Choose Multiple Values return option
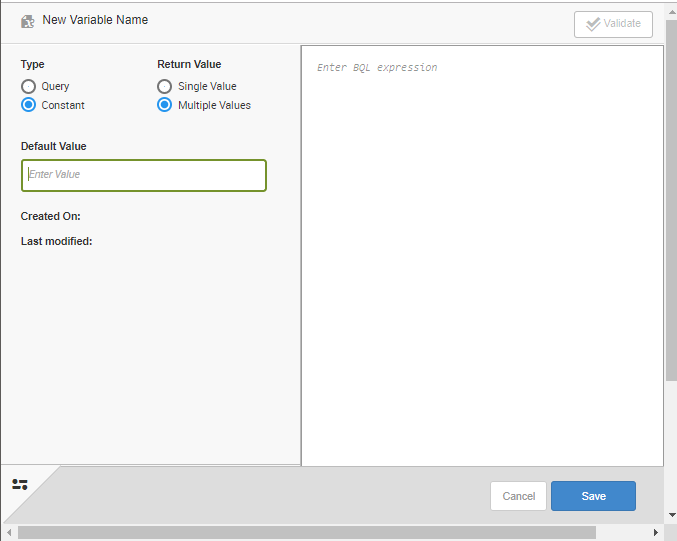The image size is (677, 541). coord(165,105)
